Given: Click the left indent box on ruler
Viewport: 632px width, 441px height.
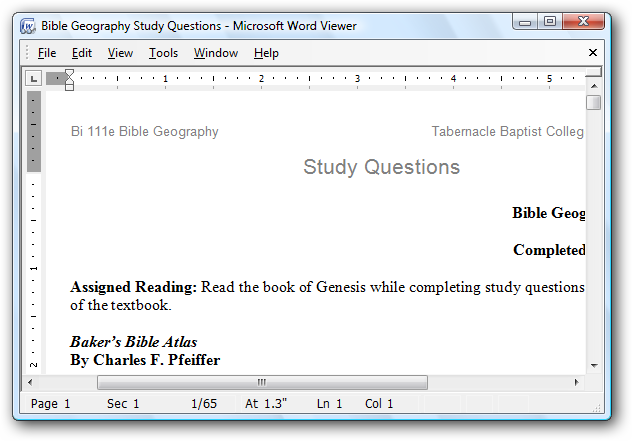Looking at the screenshot, I should coord(69,87).
